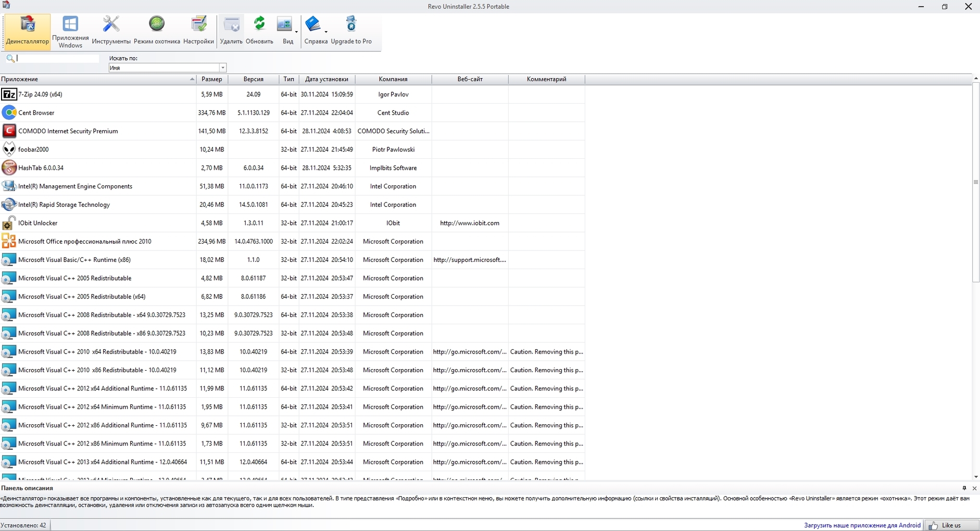Select the Cent Browser icon

click(x=9, y=112)
